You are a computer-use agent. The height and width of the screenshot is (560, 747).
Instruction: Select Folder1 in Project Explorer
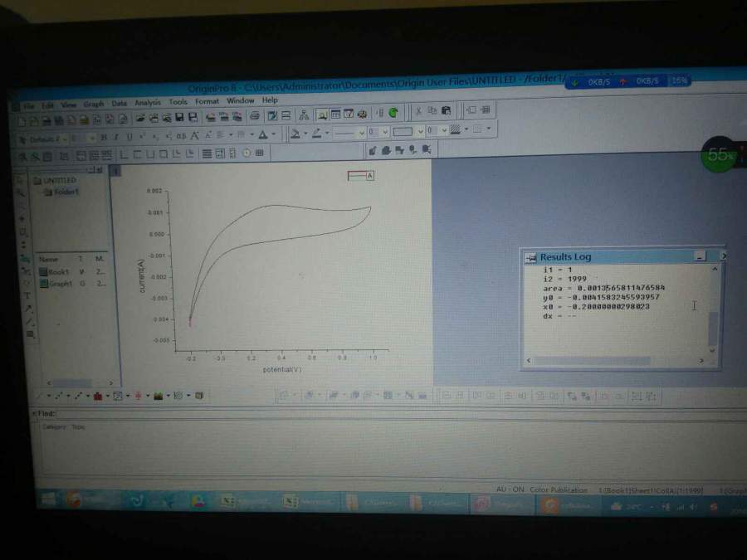(x=61, y=192)
